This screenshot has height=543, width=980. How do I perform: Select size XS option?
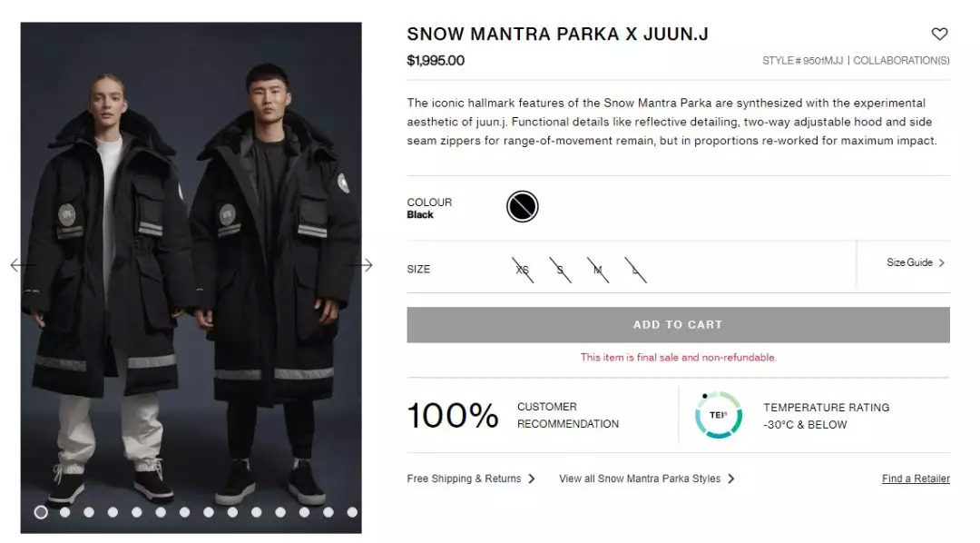pyautogui.click(x=523, y=269)
